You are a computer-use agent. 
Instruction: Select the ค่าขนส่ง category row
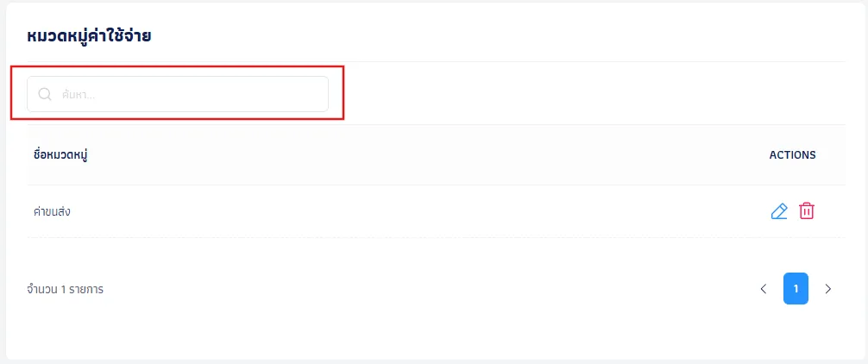437,211
